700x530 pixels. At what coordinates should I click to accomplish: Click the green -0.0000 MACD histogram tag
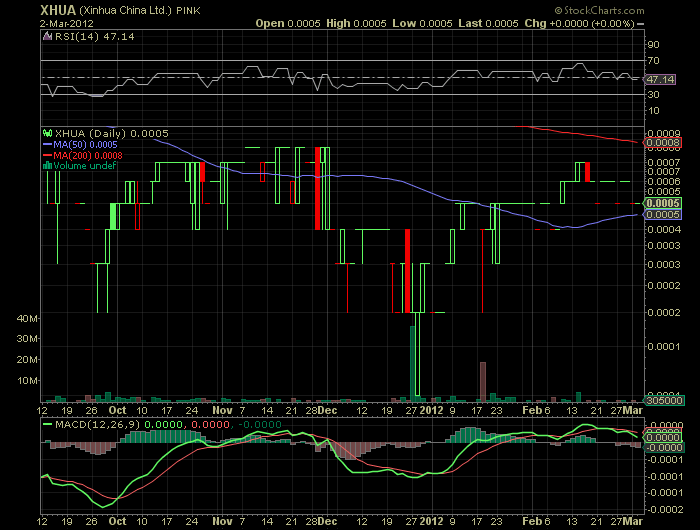664,448
